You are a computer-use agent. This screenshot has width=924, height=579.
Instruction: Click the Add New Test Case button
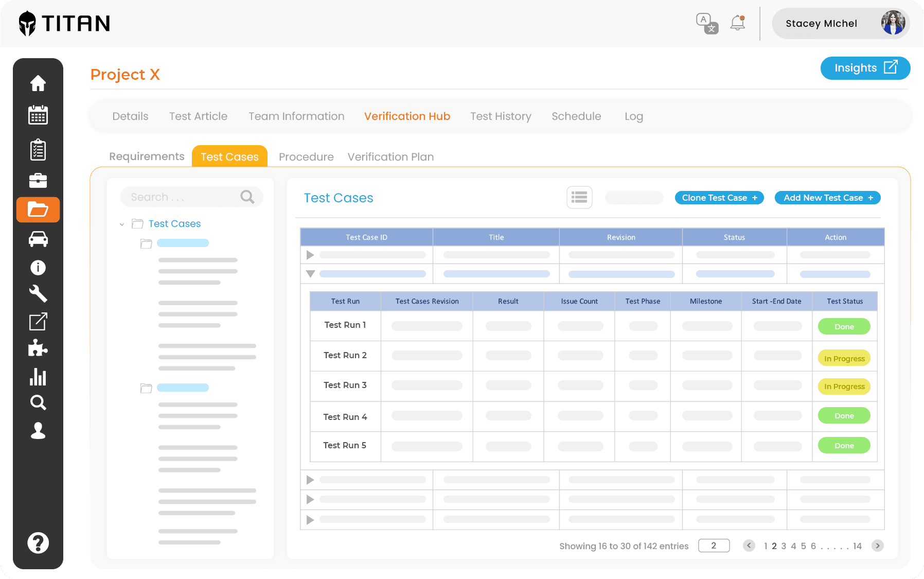(827, 198)
